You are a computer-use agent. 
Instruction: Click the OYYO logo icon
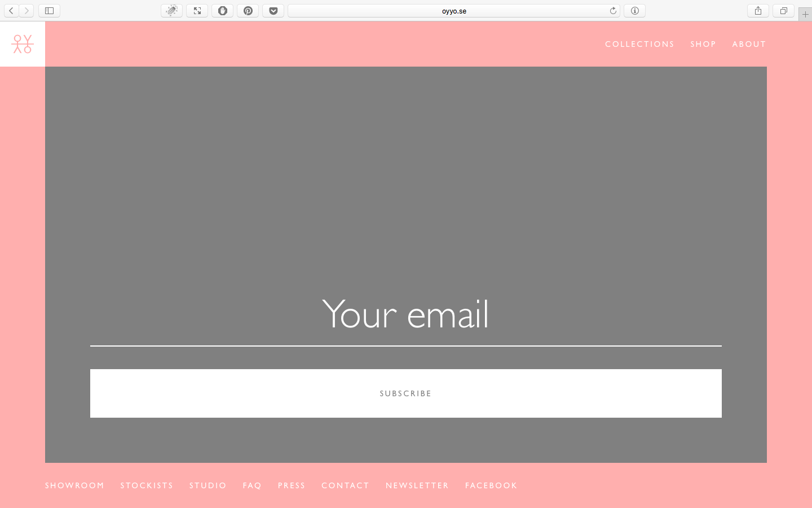[x=23, y=44]
